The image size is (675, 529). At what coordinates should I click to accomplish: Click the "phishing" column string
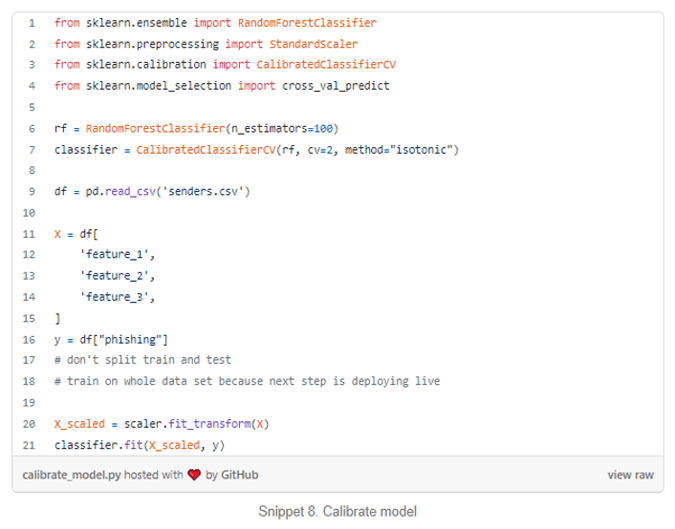[130, 340]
